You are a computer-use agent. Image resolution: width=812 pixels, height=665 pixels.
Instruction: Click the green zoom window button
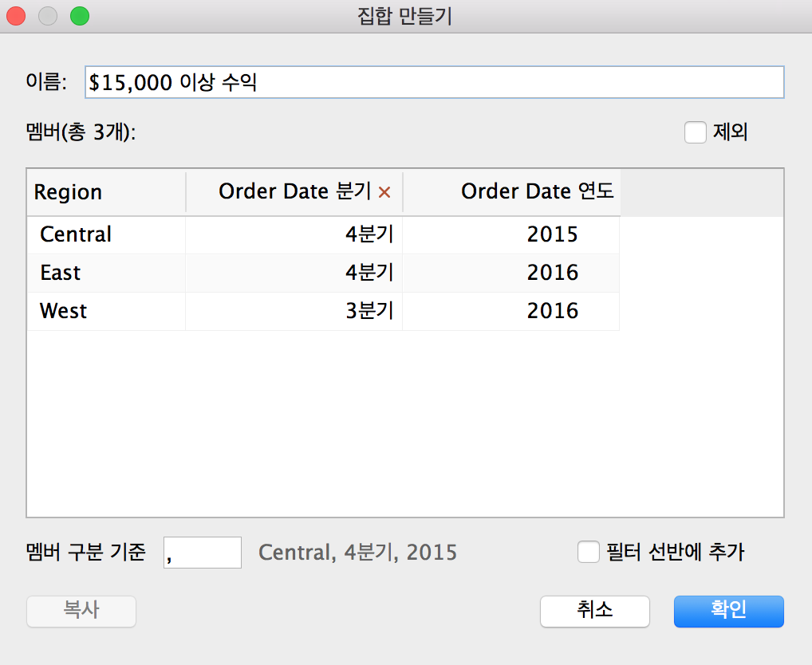[80, 16]
